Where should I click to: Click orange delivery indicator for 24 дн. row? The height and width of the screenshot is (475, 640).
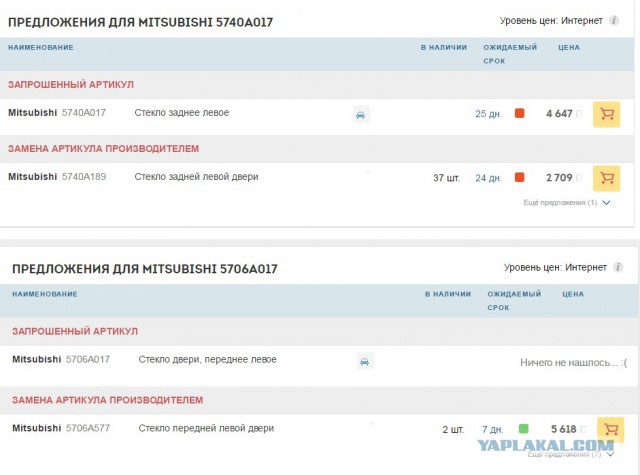[520, 177]
